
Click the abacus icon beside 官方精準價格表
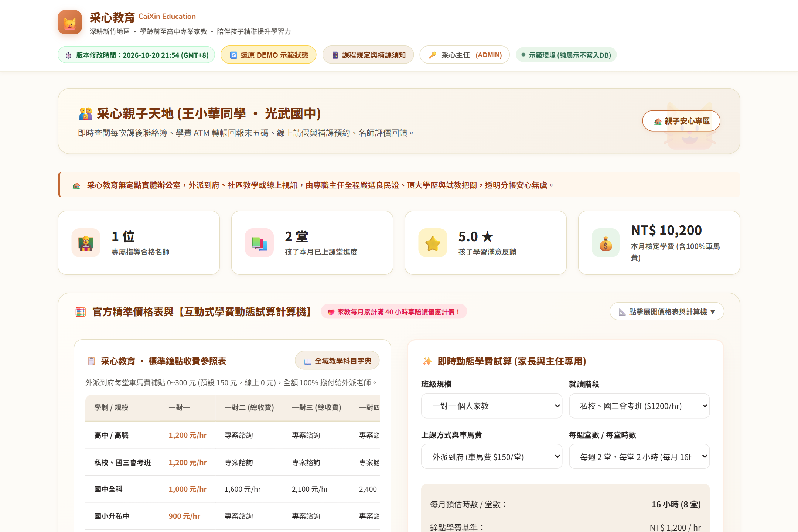81,312
